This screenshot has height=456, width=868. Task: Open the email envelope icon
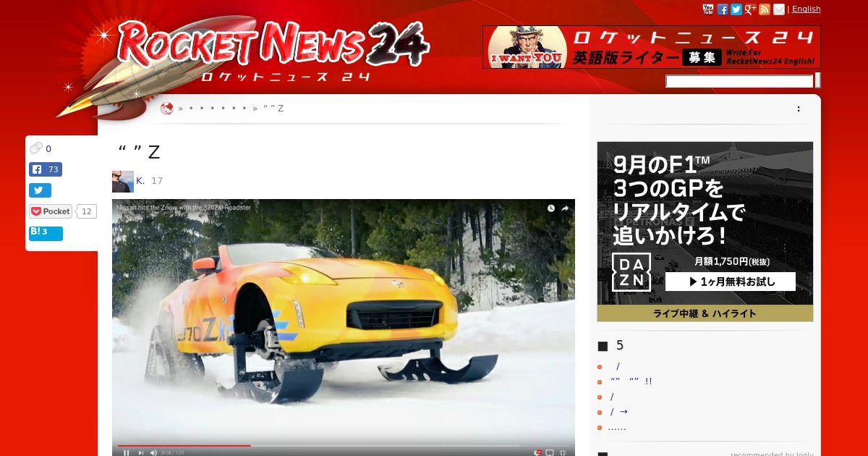click(x=779, y=9)
